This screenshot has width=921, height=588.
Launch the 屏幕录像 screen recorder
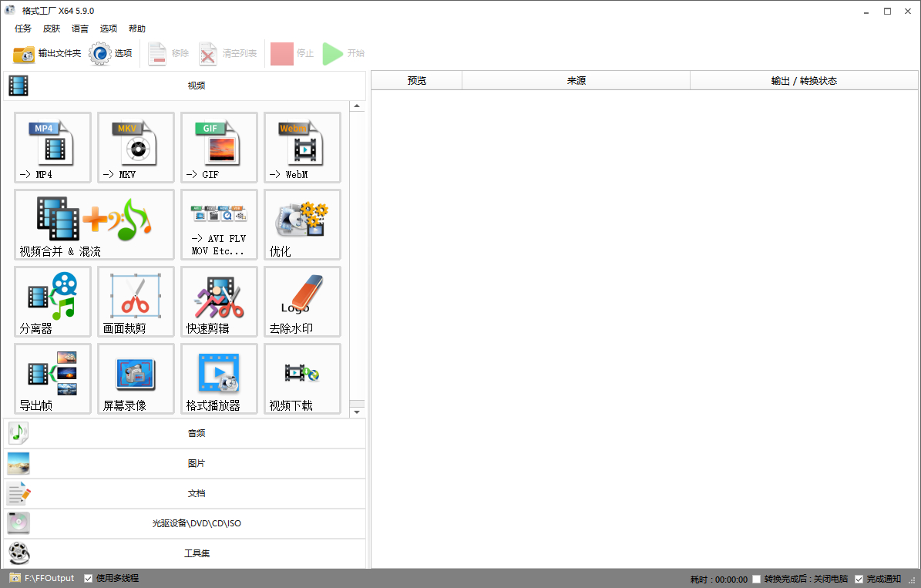[x=136, y=378]
